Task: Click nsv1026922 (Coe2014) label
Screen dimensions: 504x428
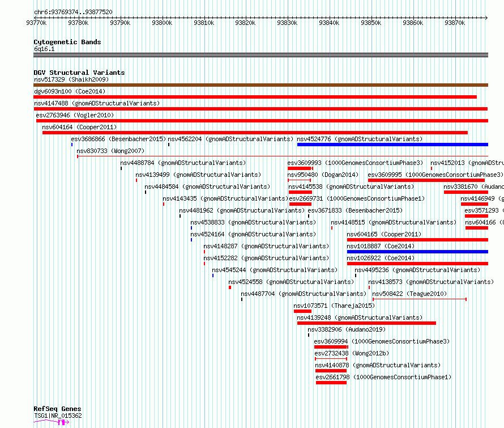Action: [381, 258]
